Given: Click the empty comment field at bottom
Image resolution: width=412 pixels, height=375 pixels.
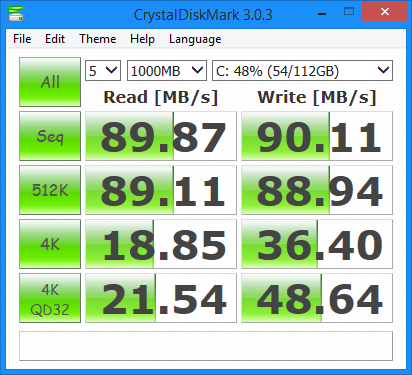Looking at the screenshot, I should [x=206, y=346].
